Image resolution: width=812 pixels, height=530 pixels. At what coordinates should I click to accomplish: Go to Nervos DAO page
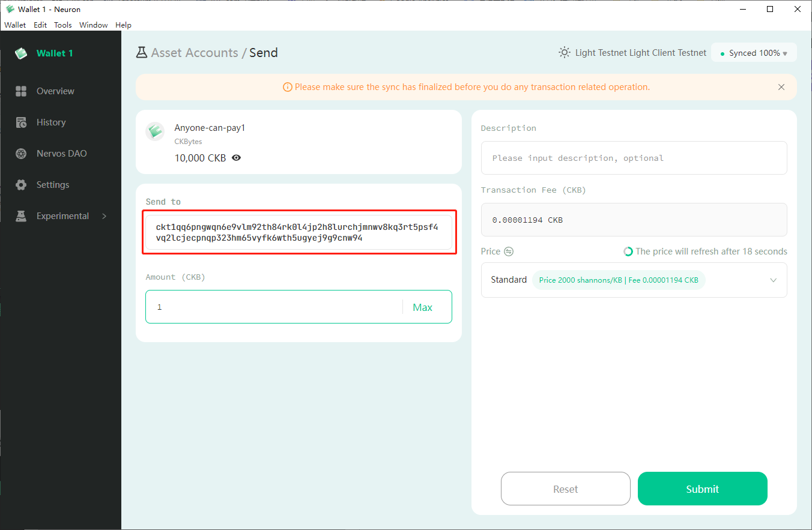click(x=62, y=154)
